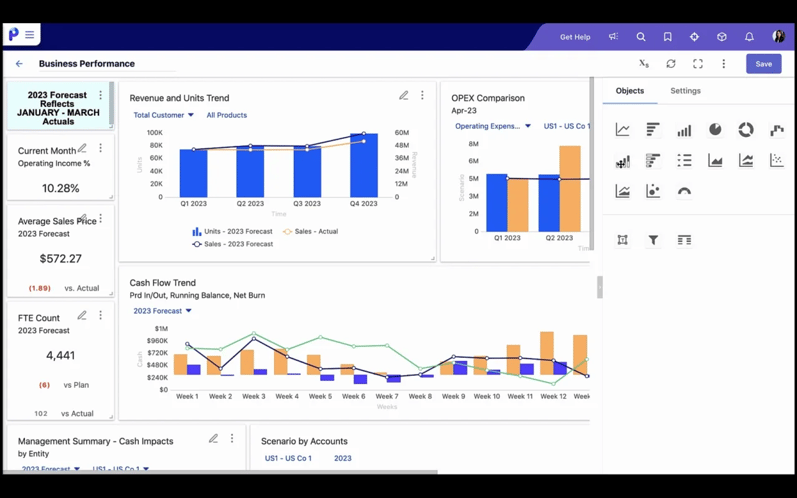Viewport: 797px width, 498px height.
Task: Click the Save button
Action: point(763,64)
